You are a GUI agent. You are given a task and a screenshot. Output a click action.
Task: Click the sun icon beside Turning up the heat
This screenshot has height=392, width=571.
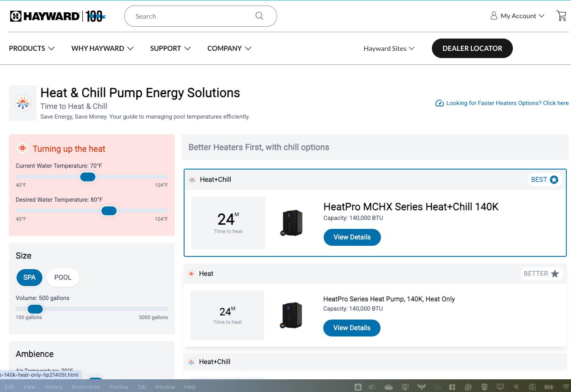point(22,148)
